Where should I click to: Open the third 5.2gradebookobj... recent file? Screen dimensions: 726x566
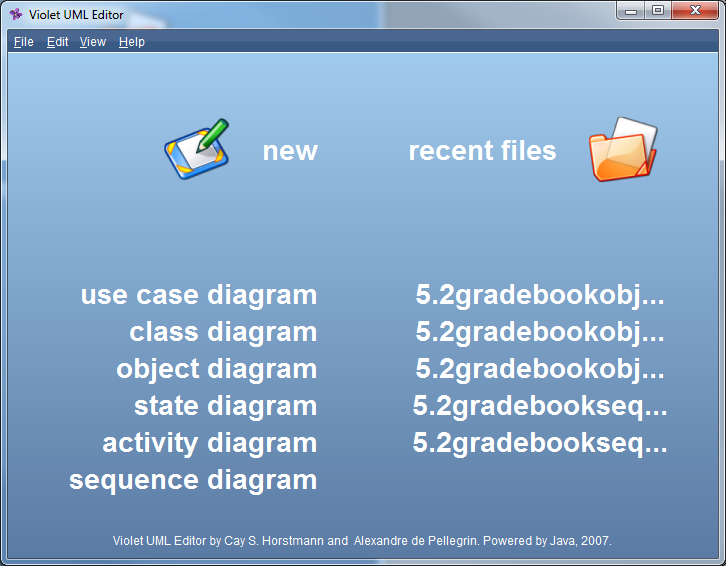[540, 369]
